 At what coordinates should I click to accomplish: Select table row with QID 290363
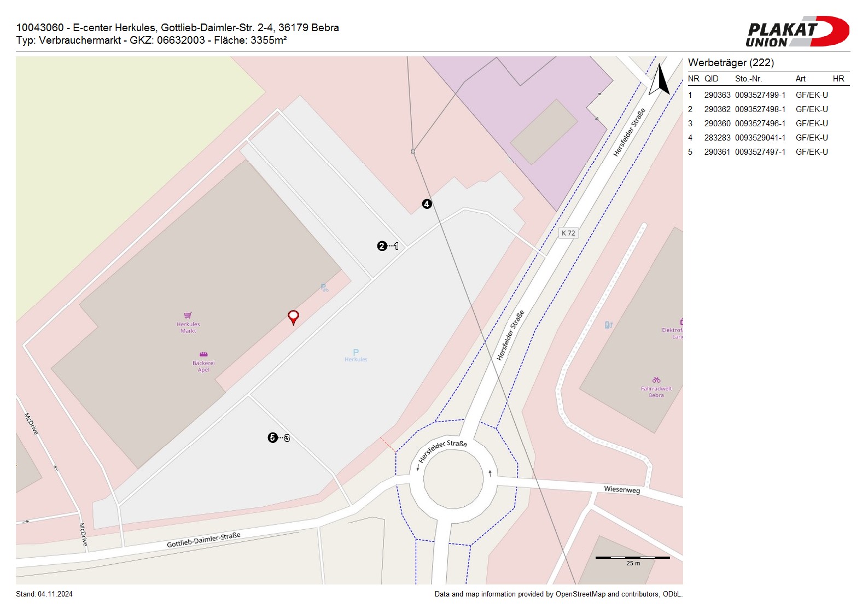[x=758, y=95]
